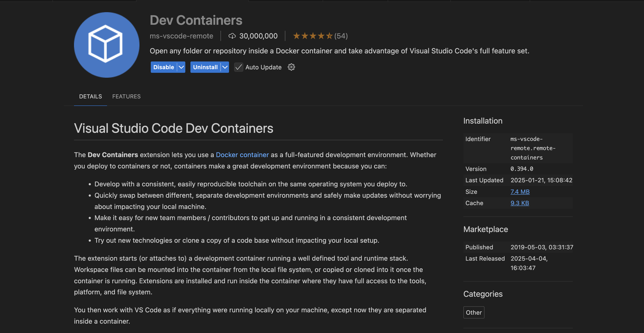Click the (54) rating count
The height and width of the screenshot is (333, 644).
[341, 36]
